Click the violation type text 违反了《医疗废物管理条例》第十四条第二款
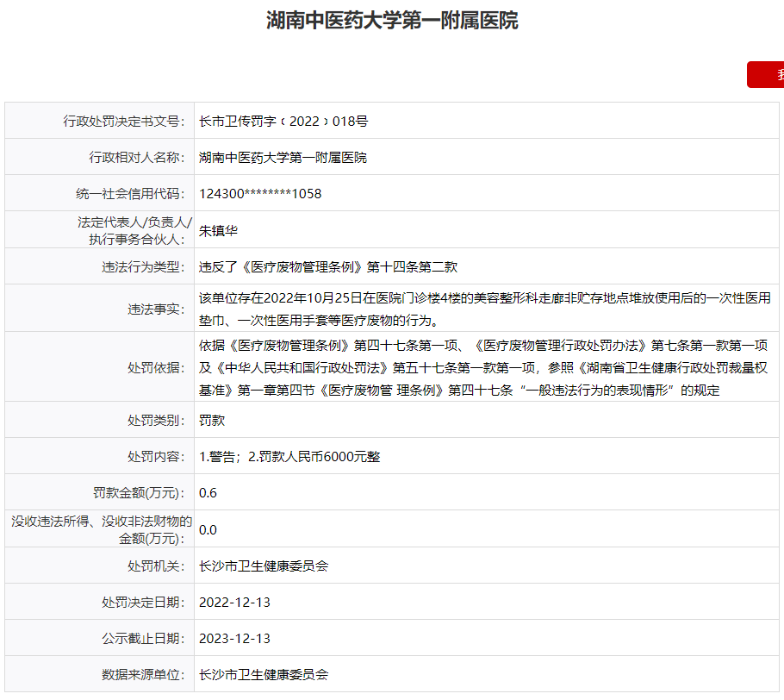Image resolution: width=784 pixels, height=700 pixels. 328,266
